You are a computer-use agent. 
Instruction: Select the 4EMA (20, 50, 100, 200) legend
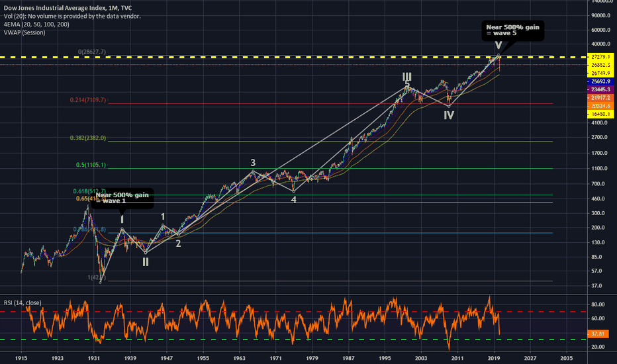coord(36,24)
